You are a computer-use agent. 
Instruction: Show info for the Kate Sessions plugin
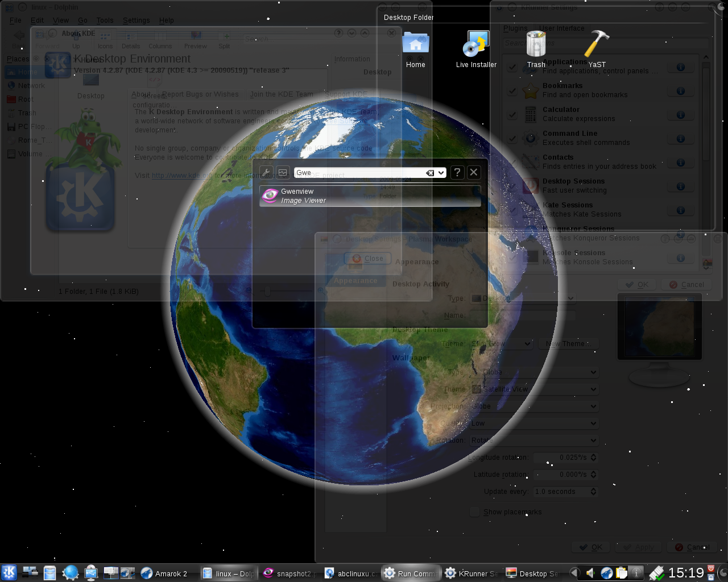click(x=680, y=210)
